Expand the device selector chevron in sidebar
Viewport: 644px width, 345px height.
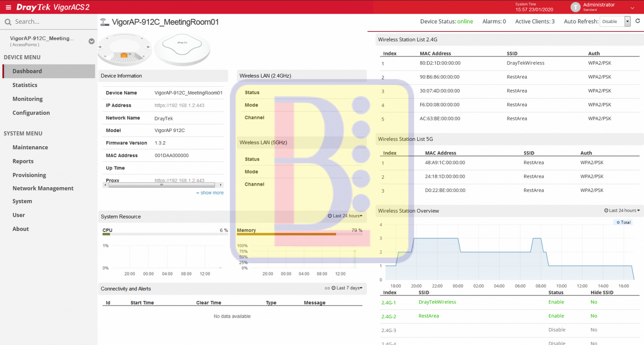(x=91, y=41)
